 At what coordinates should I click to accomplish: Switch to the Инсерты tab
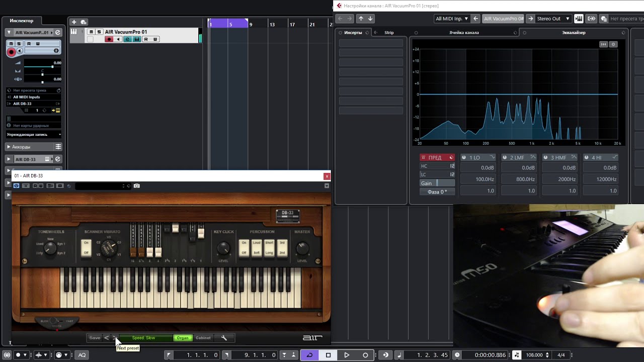[x=353, y=33]
